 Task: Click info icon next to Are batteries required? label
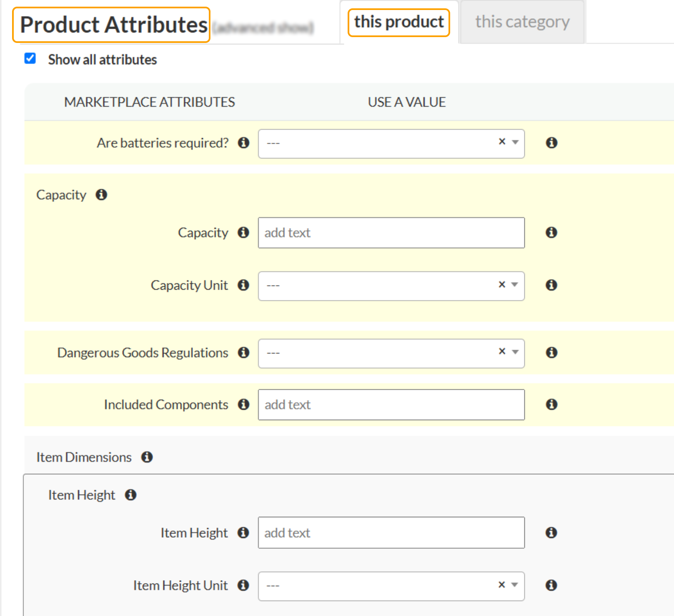tap(243, 143)
